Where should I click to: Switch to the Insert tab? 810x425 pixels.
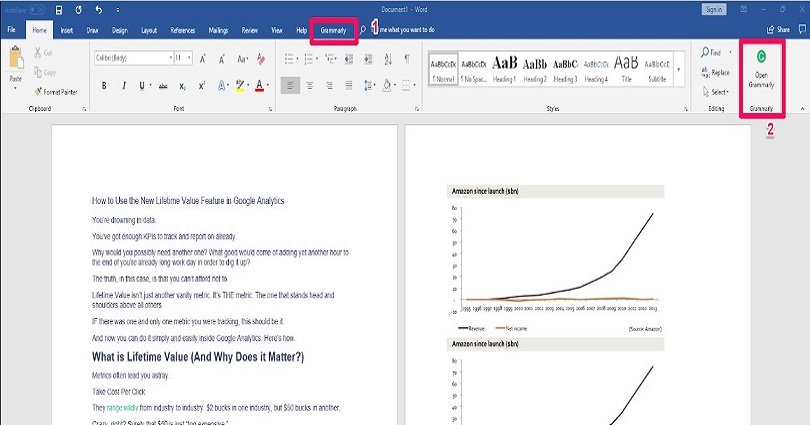[x=67, y=30]
